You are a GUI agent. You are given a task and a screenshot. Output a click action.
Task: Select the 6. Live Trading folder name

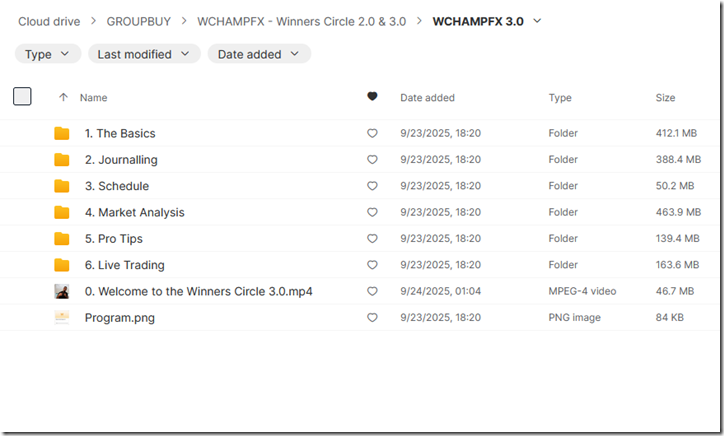125,265
